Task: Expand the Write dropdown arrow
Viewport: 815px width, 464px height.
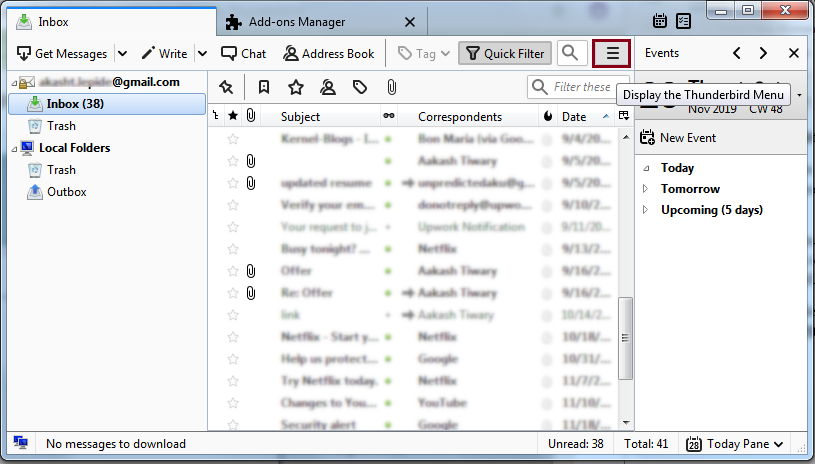Action: 203,54
